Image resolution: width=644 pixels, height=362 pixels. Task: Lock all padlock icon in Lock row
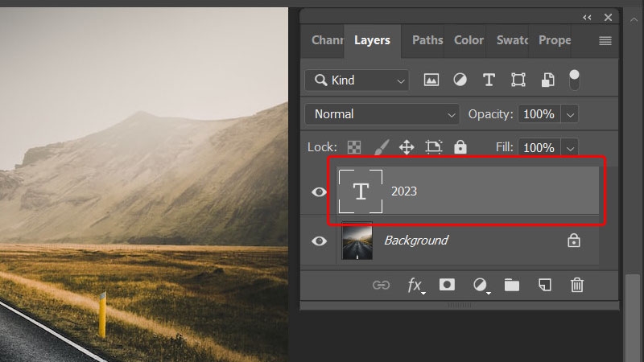pyautogui.click(x=460, y=147)
